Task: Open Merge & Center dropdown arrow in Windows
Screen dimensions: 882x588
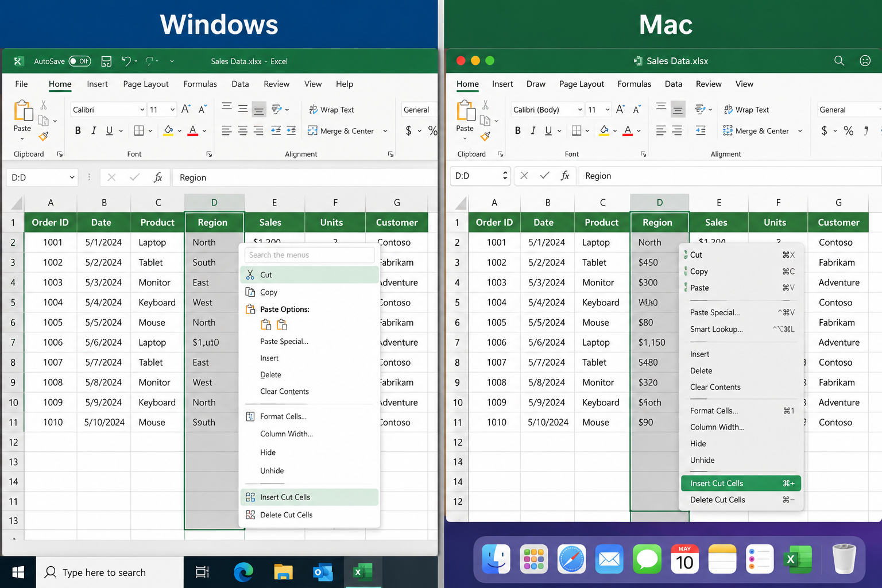Action: 385,131
